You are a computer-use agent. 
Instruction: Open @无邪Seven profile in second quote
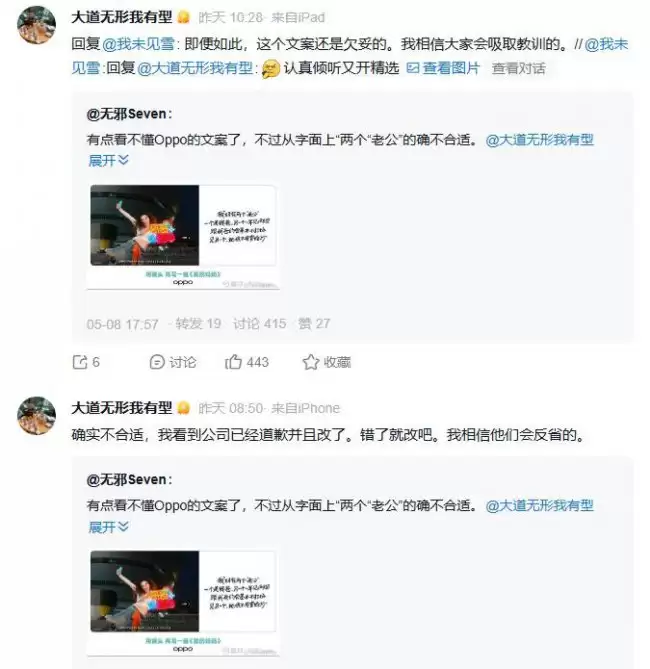129,480
